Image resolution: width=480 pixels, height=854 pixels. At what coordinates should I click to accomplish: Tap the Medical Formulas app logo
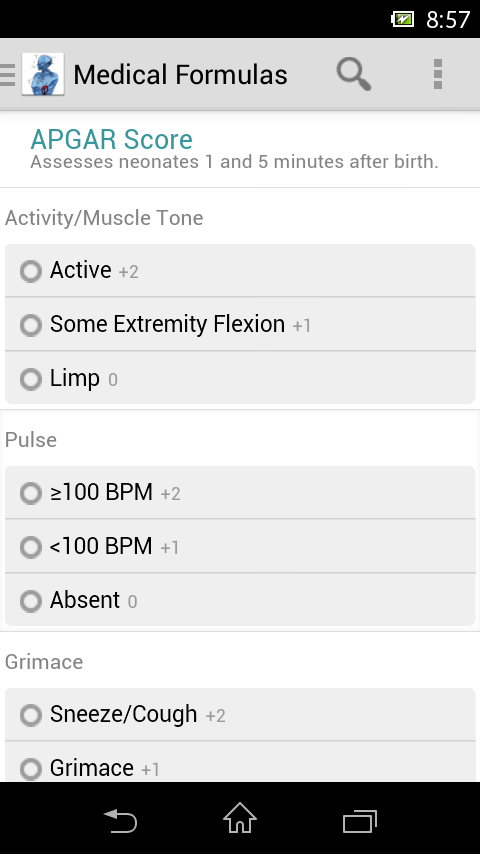click(x=43, y=74)
